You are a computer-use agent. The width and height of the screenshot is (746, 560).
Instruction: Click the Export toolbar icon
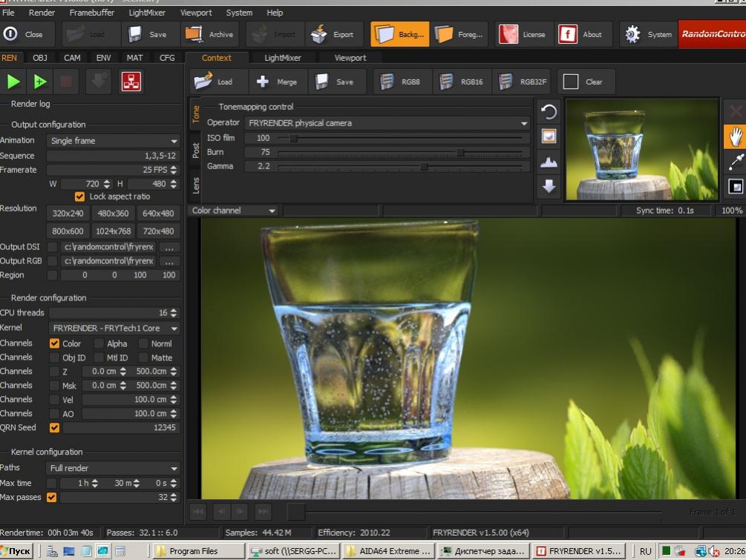click(x=318, y=34)
